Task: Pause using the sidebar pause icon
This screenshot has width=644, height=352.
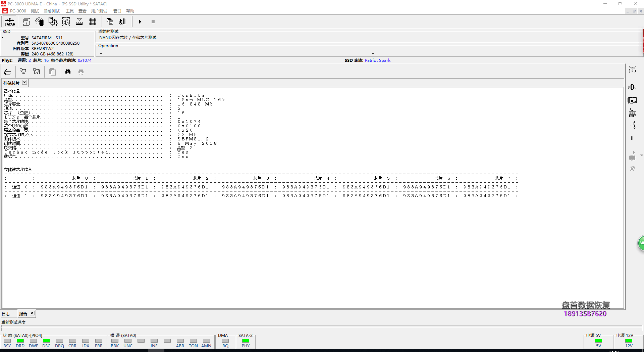Action: (632, 138)
